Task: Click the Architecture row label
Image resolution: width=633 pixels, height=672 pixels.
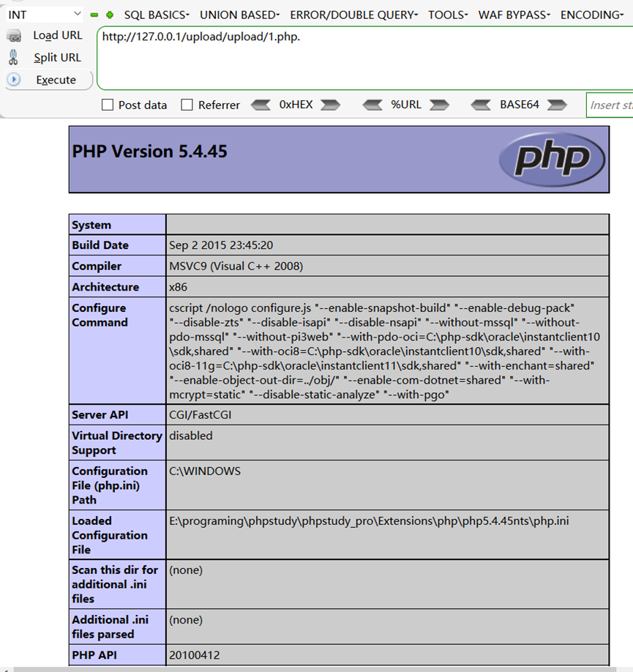Action: click(x=105, y=287)
